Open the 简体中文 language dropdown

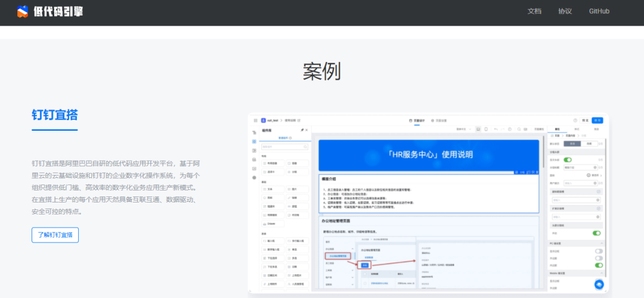click(x=464, y=129)
